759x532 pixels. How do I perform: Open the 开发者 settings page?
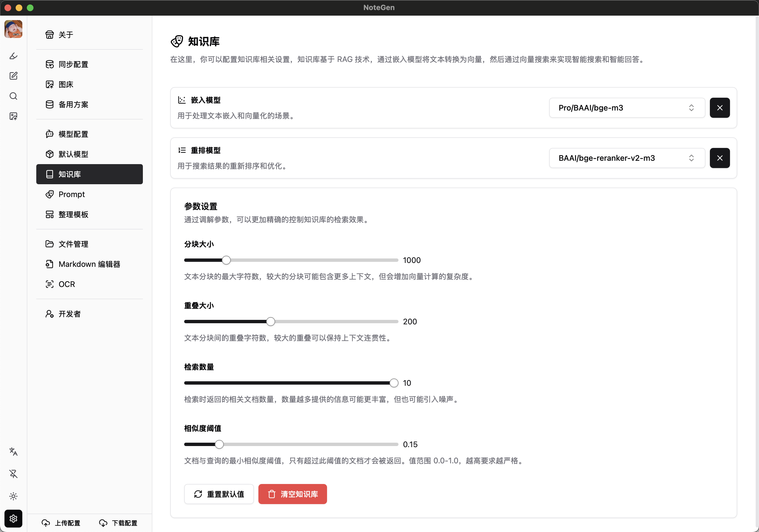pyautogui.click(x=89, y=314)
